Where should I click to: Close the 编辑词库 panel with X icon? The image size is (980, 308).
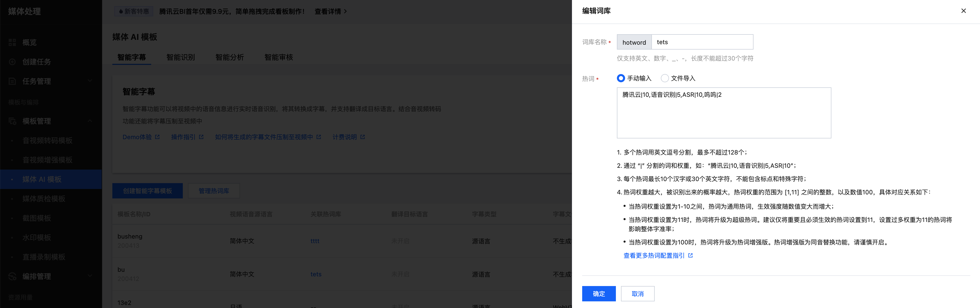963,11
